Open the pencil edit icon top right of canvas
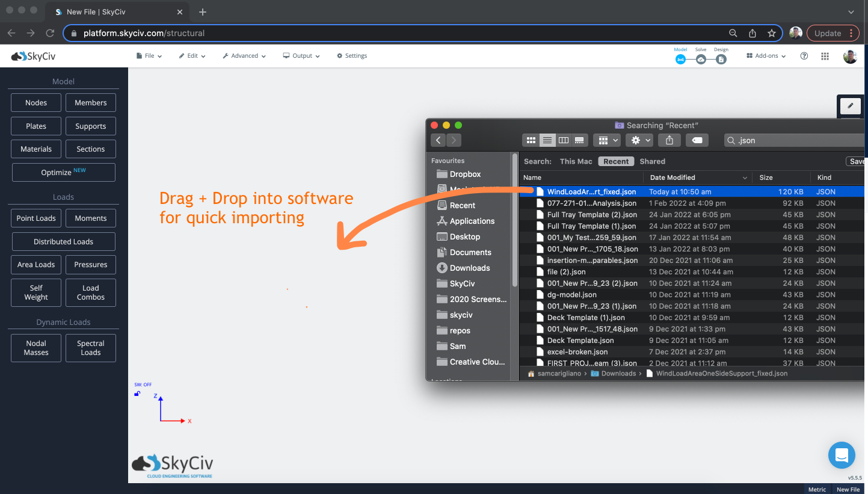The image size is (868, 494). [x=850, y=105]
